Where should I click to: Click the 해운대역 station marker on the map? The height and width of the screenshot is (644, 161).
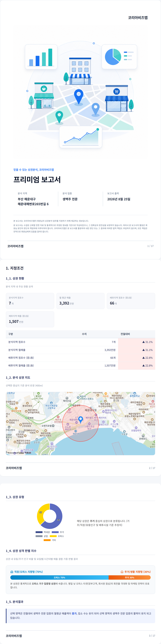tap(71, 405)
